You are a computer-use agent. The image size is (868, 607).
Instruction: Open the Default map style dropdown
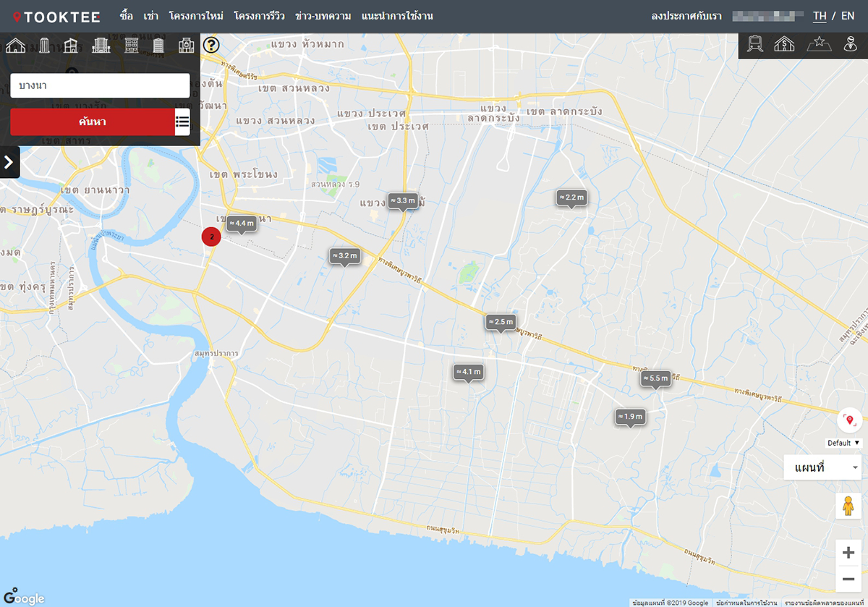click(844, 443)
